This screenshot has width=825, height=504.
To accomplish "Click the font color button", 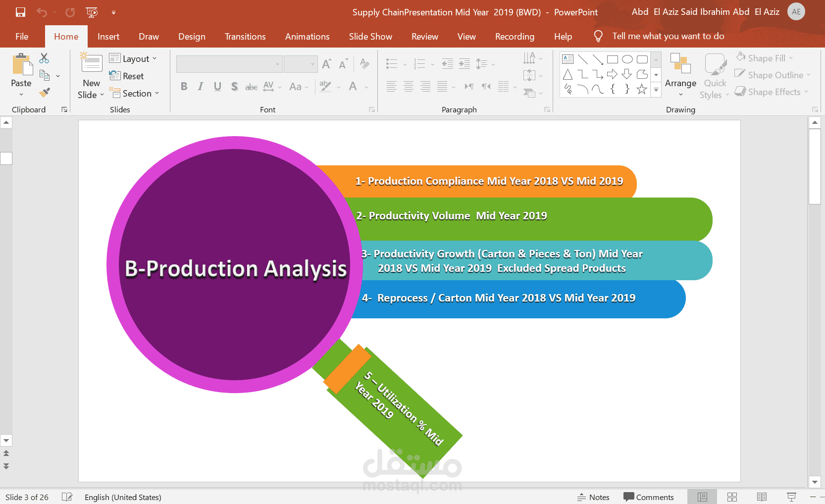I will coord(353,87).
